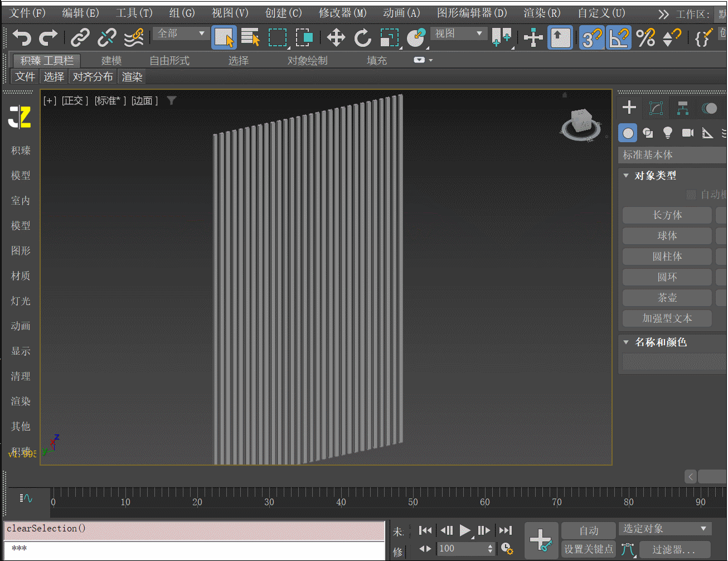Click the Go to End playback button
The height and width of the screenshot is (561, 728).
[506, 530]
